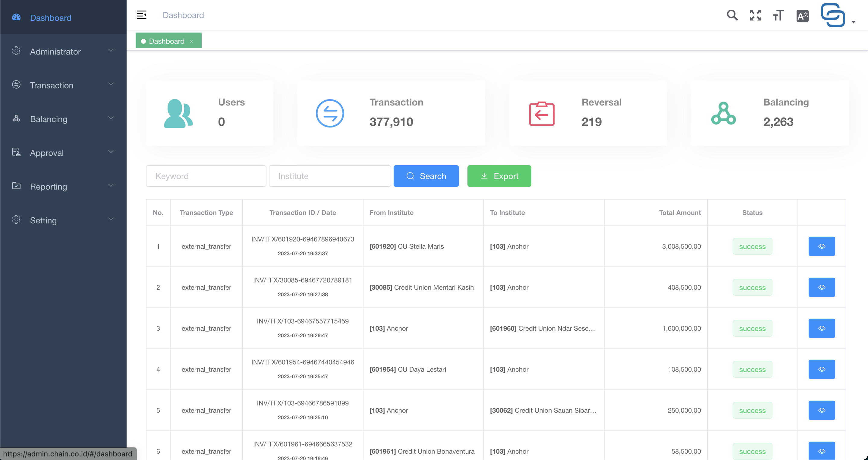View CU Daya Lestari transaction details
Viewport: 868px width, 460px height.
coord(822,369)
